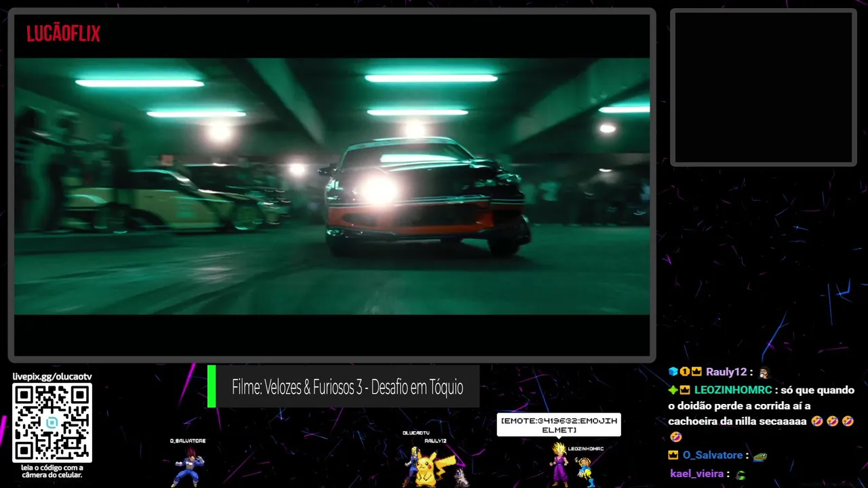
Task: Click the coffee man emote in Rauly12's message
Action: tap(764, 372)
